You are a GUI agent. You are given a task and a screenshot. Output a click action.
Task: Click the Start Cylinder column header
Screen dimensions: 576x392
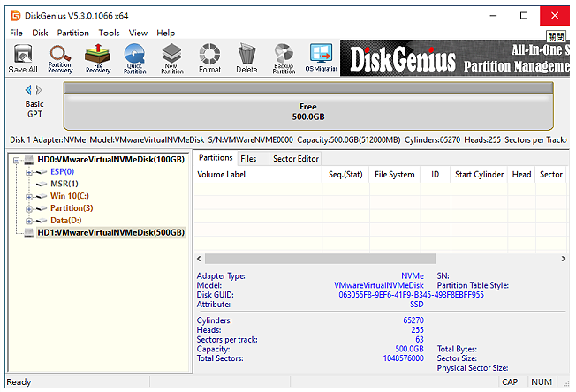[x=479, y=175]
